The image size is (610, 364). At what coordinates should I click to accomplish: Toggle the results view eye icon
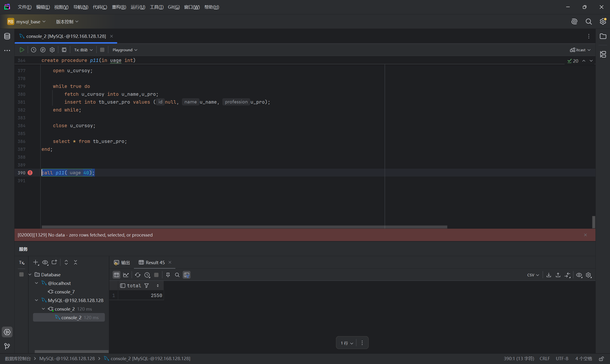pos(579,275)
